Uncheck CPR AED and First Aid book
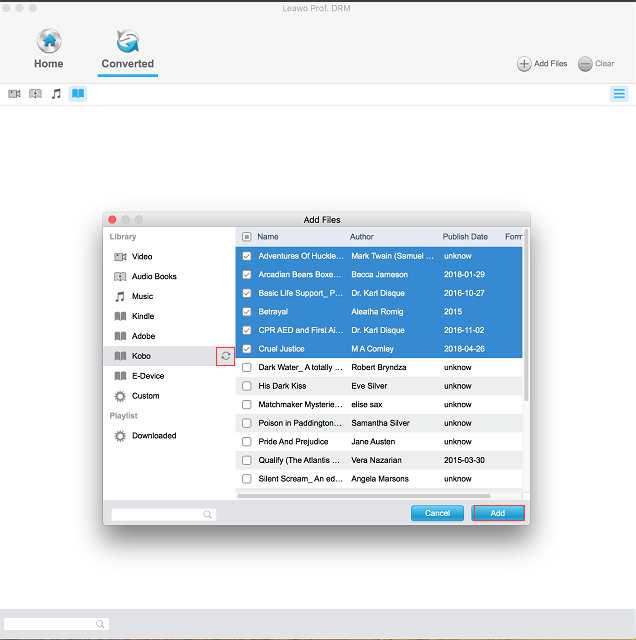636x640 pixels. (x=247, y=330)
